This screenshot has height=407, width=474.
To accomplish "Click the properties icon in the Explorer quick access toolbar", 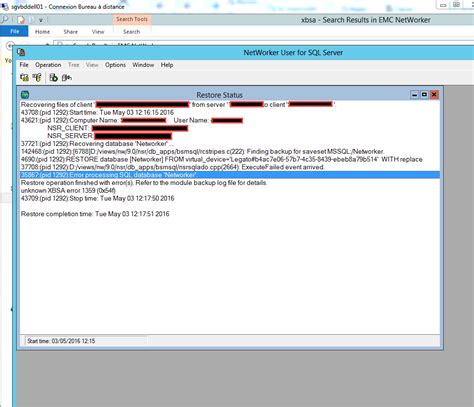I will [21, 20].
